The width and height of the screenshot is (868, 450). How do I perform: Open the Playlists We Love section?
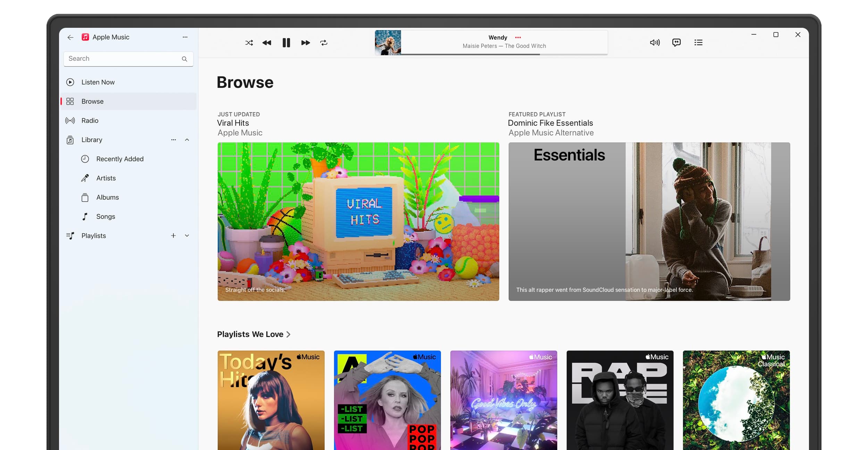250,334
